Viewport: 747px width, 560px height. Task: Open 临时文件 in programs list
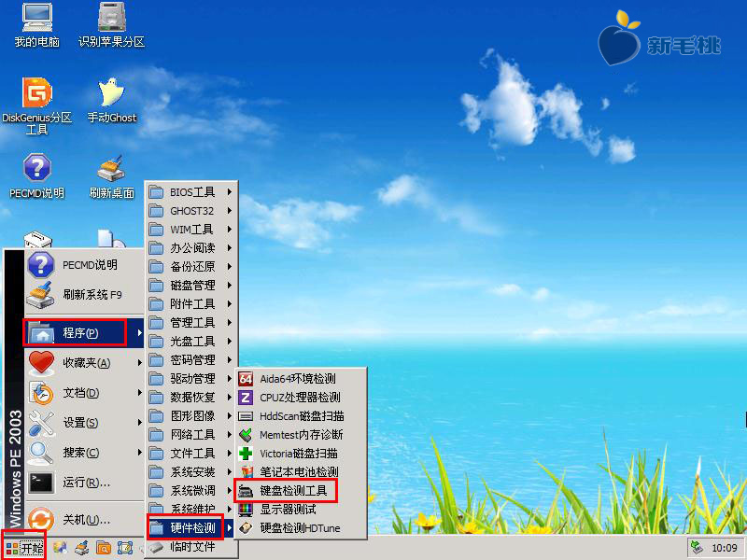click(x=191, y=547)
